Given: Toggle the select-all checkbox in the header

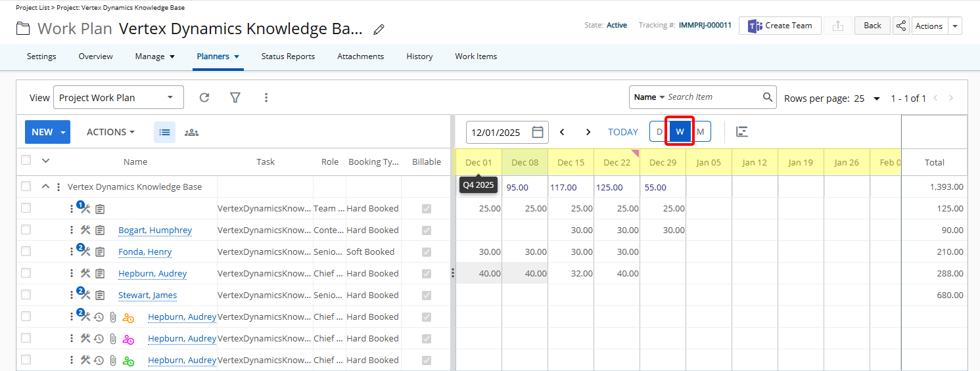Looking at the screenshot, I should tap(26, 160).
